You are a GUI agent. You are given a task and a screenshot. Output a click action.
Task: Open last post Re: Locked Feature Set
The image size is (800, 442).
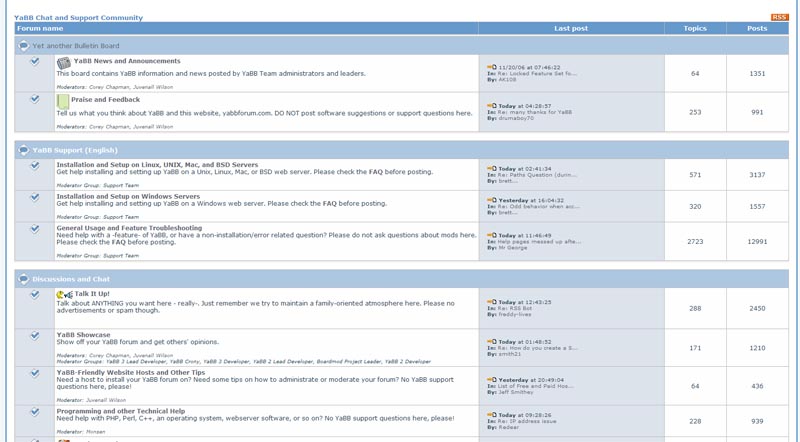(x=537, y=73)
